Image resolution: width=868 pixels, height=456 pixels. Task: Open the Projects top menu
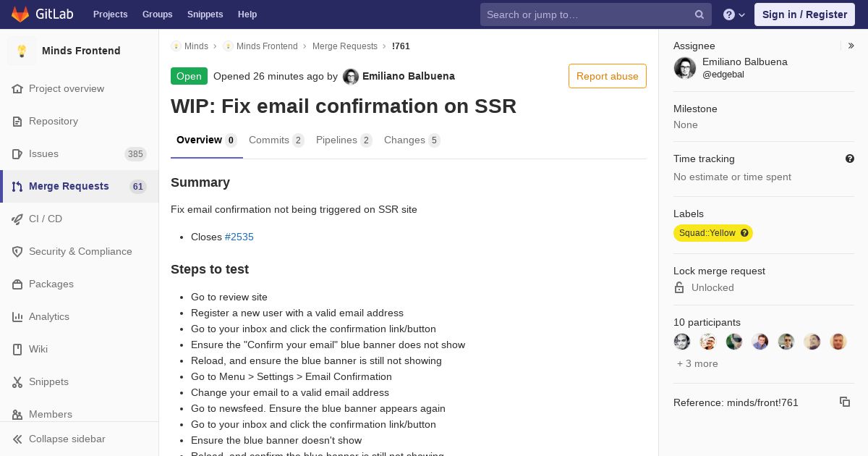tap(111, 14)
